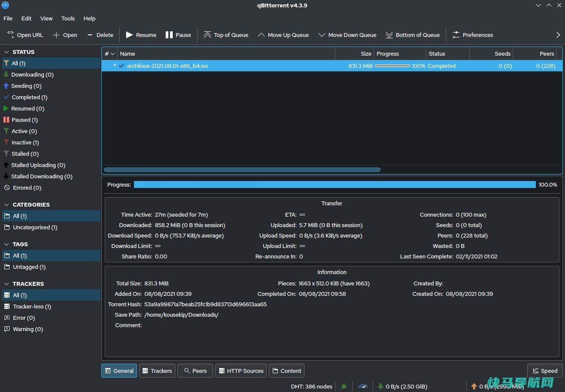Pause the selected torrent
Viewport: 565px width, 392px height.
pos(178,35)
